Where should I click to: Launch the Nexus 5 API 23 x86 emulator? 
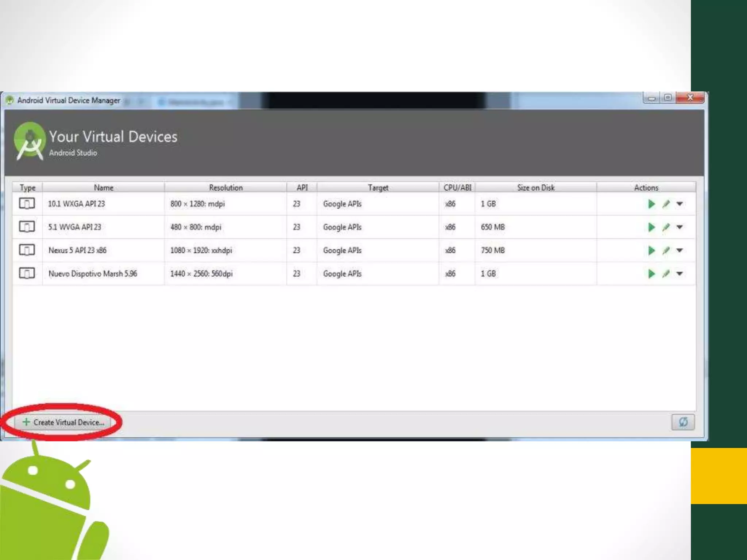(x=651, y=250)
